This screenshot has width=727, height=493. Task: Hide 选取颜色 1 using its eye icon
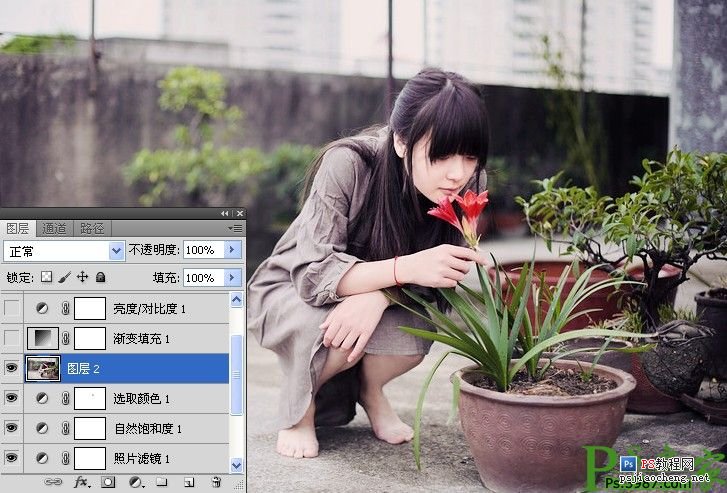[x=12, y=398]
